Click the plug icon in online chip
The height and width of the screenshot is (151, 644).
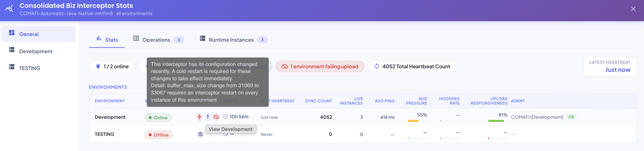point(98,66)
